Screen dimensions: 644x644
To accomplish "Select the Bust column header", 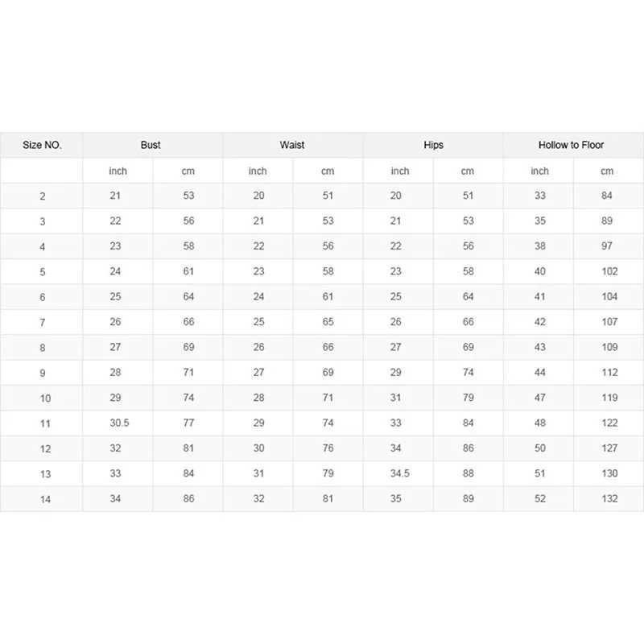I will 151,145.
